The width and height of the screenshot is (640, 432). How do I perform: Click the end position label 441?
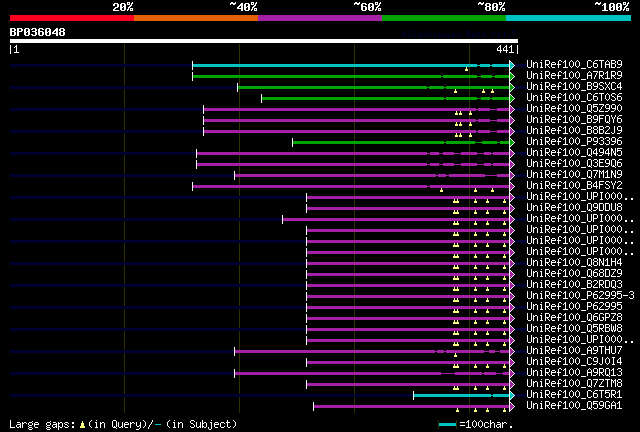click(505, 49)
